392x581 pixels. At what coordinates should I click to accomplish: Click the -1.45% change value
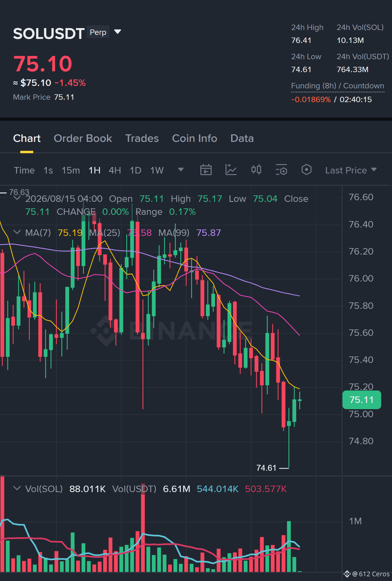pos(70,83)
